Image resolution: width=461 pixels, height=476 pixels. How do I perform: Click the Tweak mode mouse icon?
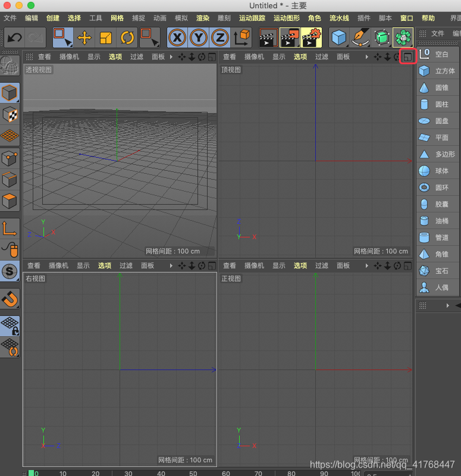[x=10, y=250]
